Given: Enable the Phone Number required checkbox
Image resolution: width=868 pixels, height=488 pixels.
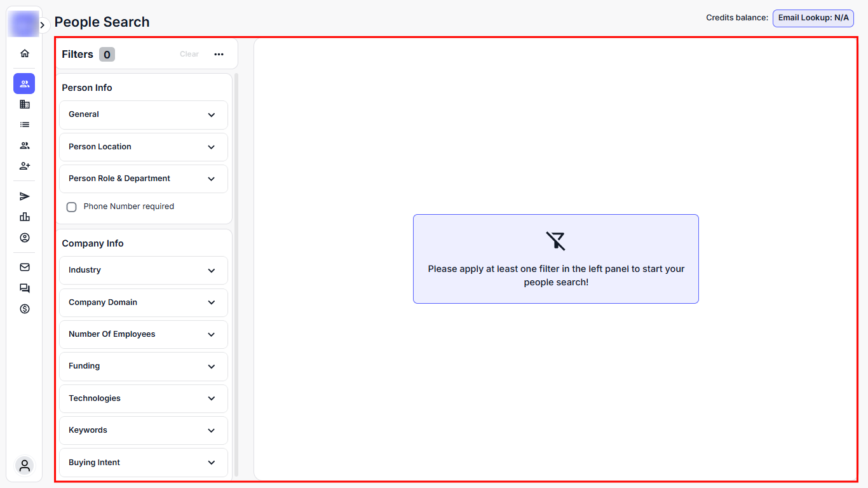Looking at the screenshot, I should click(72, 207).
